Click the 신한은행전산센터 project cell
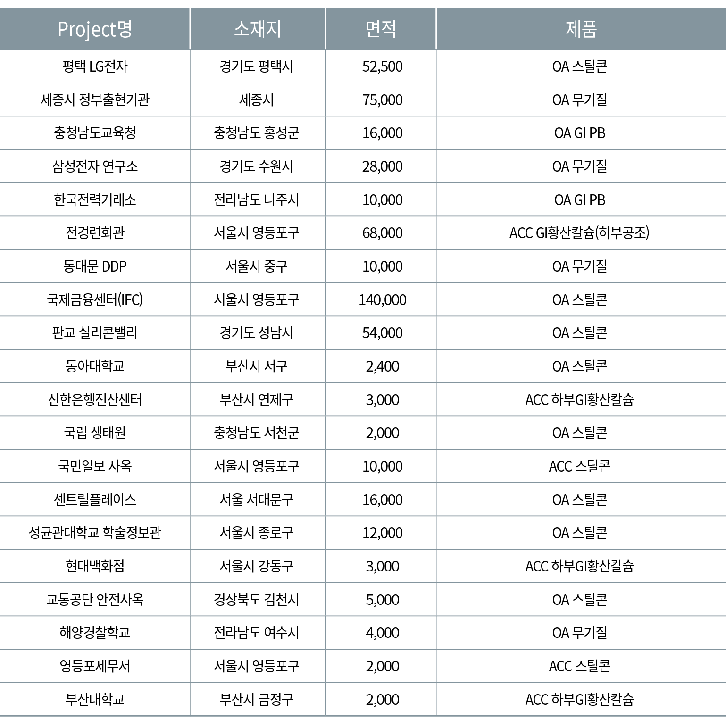726x728 pixels. 95,400
